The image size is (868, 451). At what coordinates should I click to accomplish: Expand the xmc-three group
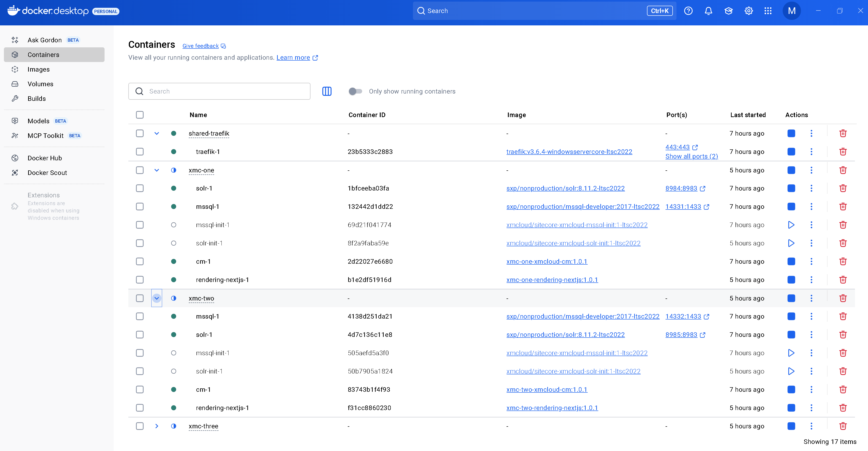(157, 426)
